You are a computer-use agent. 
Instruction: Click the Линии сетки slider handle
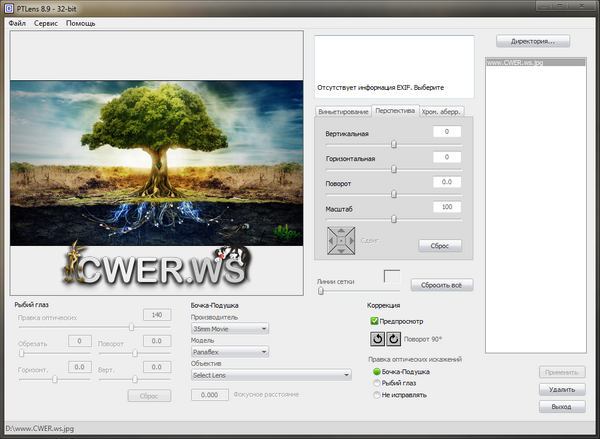pos(321,291)
